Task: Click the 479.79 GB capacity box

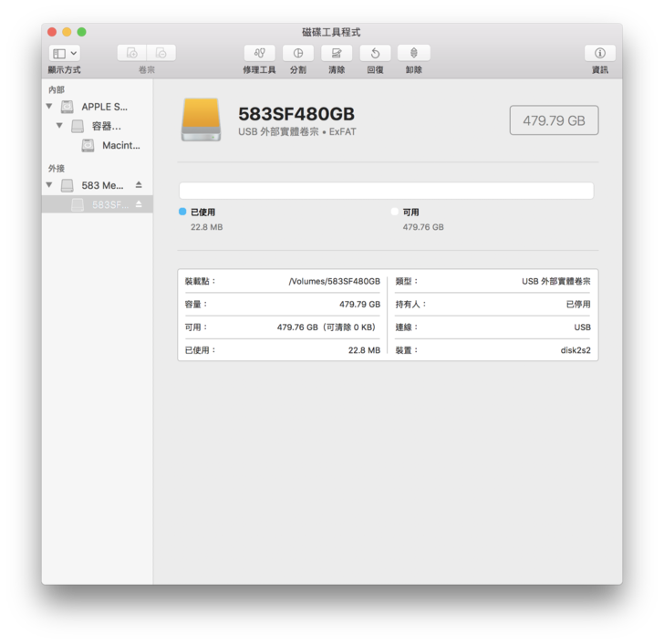Action: 554,120
